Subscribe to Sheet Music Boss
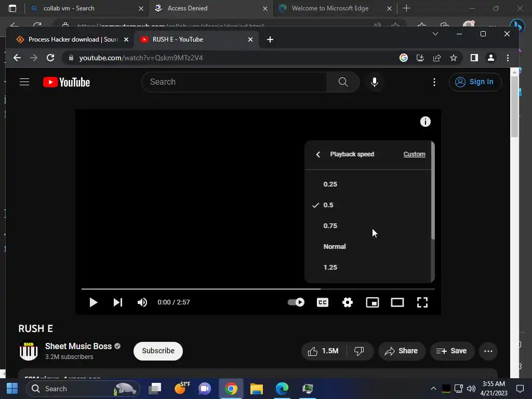 [x=158, y=351]
